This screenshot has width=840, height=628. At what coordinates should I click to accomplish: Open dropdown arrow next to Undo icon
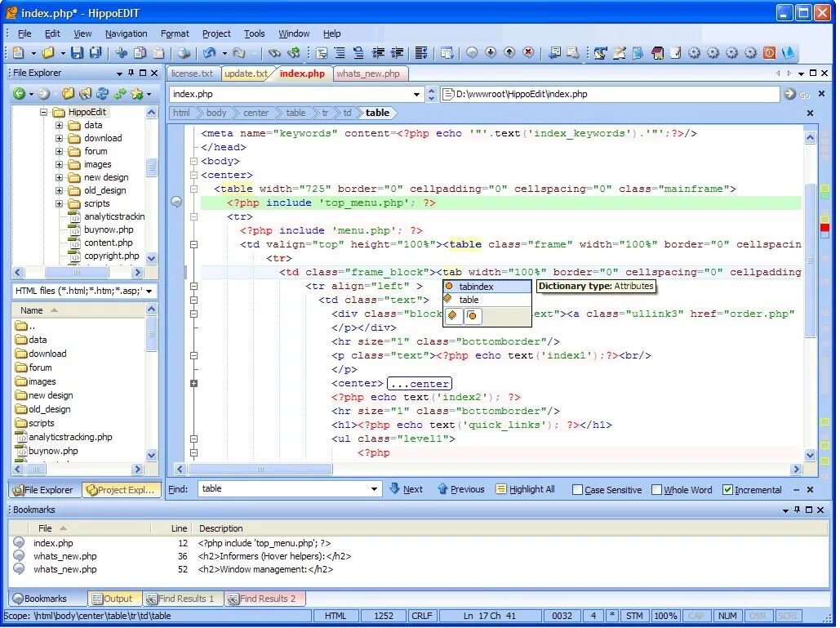pyautogui.click(x=224, y=53)
